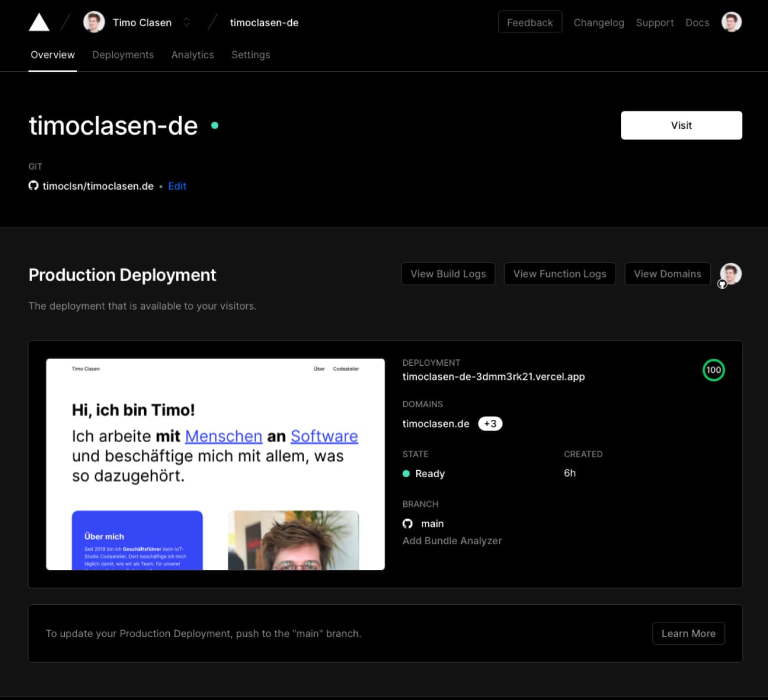This screenshot has height=700, width=768.
Task: Expand the account switcher chevrons
Action: (187, 23)
